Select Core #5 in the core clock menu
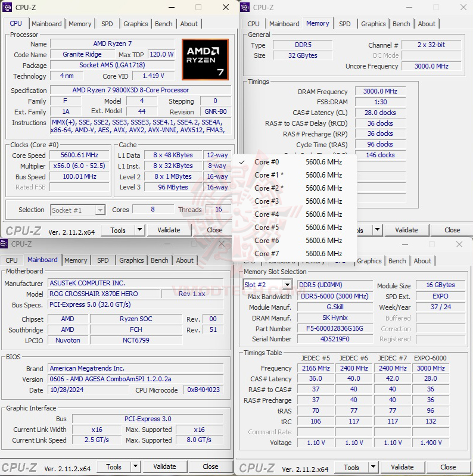Viewport: 473px width, 476px height. click(294, 227)
